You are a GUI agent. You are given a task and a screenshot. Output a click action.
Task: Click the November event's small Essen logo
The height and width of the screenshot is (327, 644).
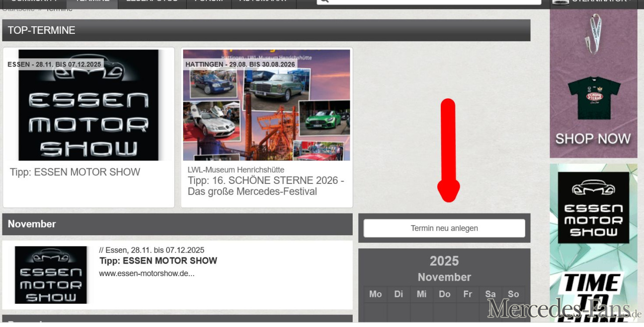tap(50, 275)
